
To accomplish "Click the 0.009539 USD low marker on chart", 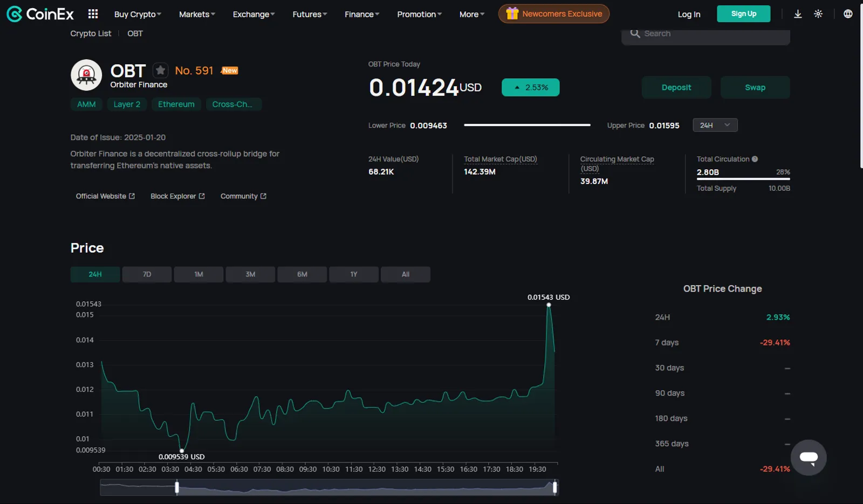I will click(182, 451).
